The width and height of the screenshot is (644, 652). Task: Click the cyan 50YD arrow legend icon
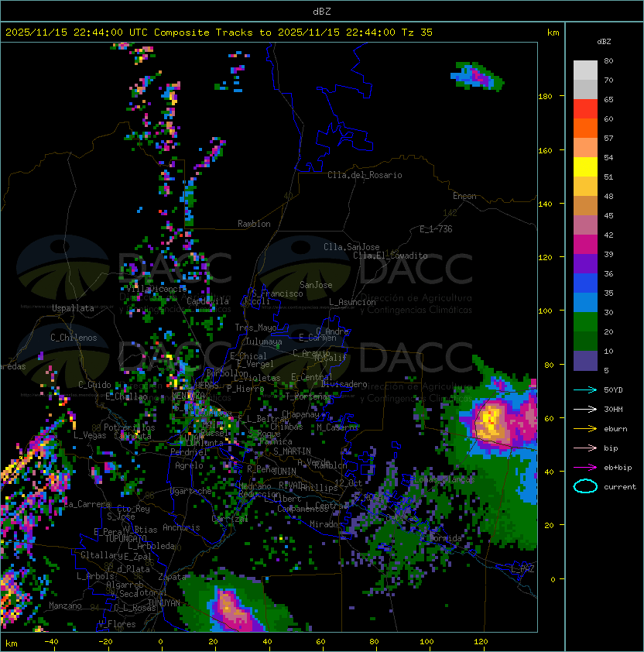[x=585, y=389]
